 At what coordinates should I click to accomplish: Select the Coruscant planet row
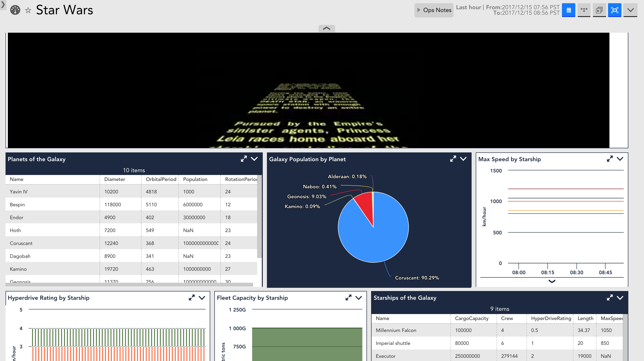[131, 243]
